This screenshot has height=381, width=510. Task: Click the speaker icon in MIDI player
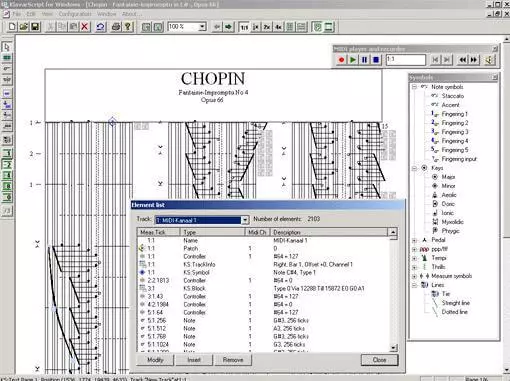coord(489,60)
